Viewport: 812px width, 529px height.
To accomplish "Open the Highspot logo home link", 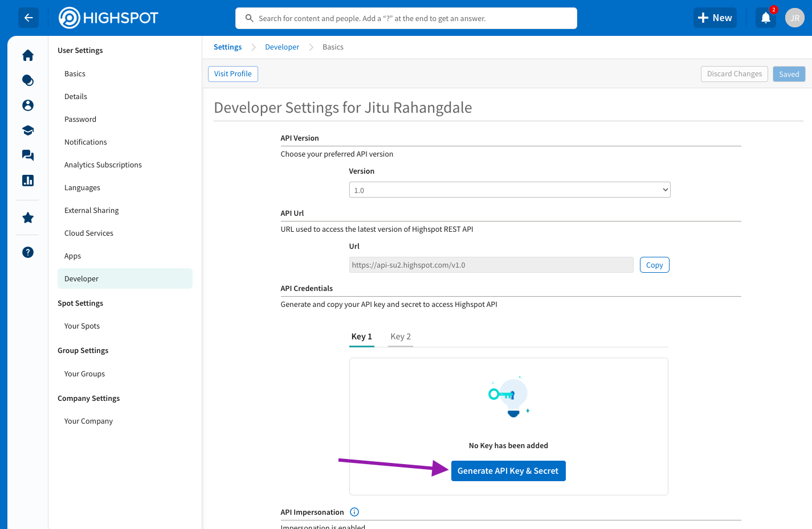I will point(109,18).
